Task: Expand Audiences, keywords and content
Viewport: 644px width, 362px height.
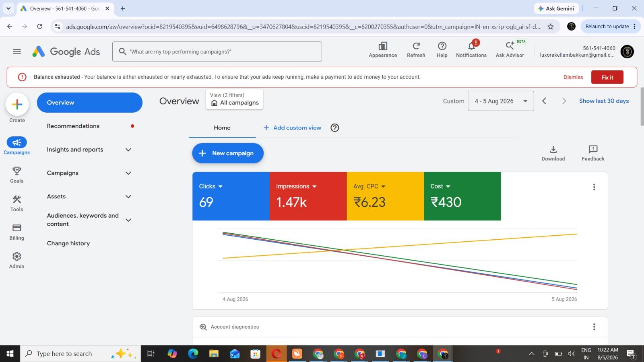Action: [x=128, y=220]
